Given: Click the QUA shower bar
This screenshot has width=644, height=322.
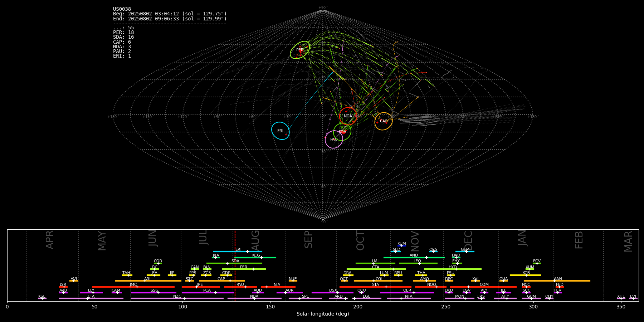Looking at the screenshot, I should pyautogui.click(x=503, y=281).
